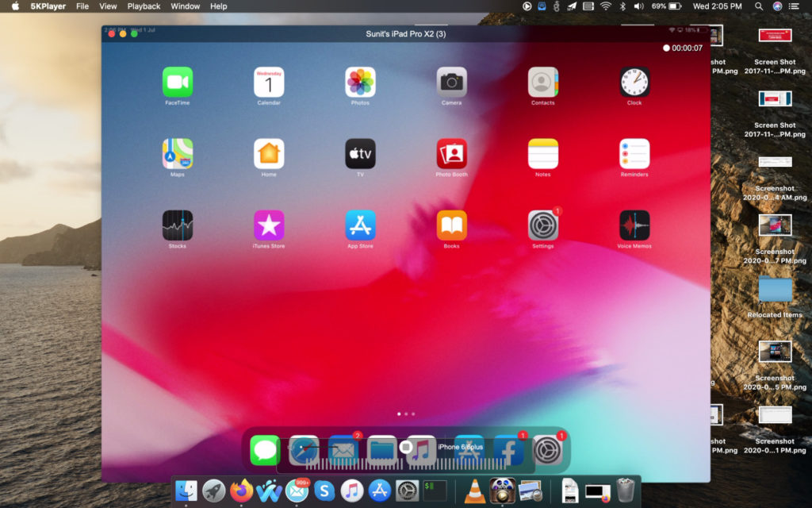Screen dimensions: 812x508
Task: Open the FaceTime app on the mirrored iPad
Action: tap(178, 82)
